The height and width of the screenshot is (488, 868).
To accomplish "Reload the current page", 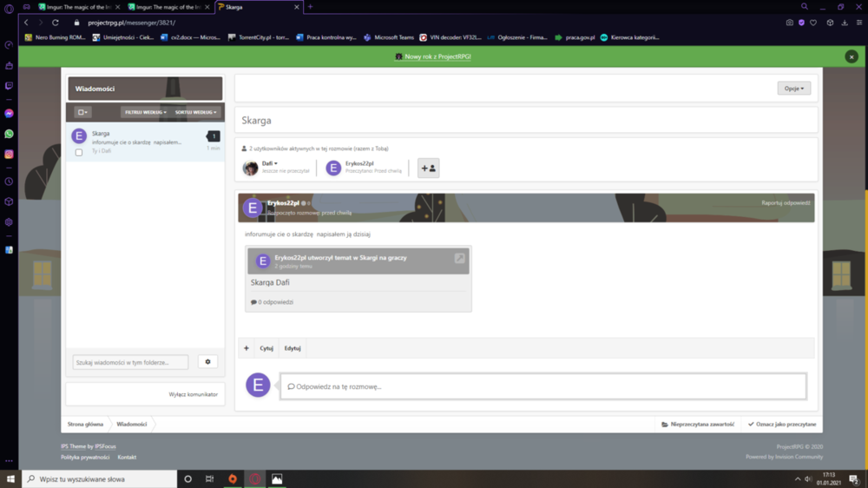I will tap(56, 23).
